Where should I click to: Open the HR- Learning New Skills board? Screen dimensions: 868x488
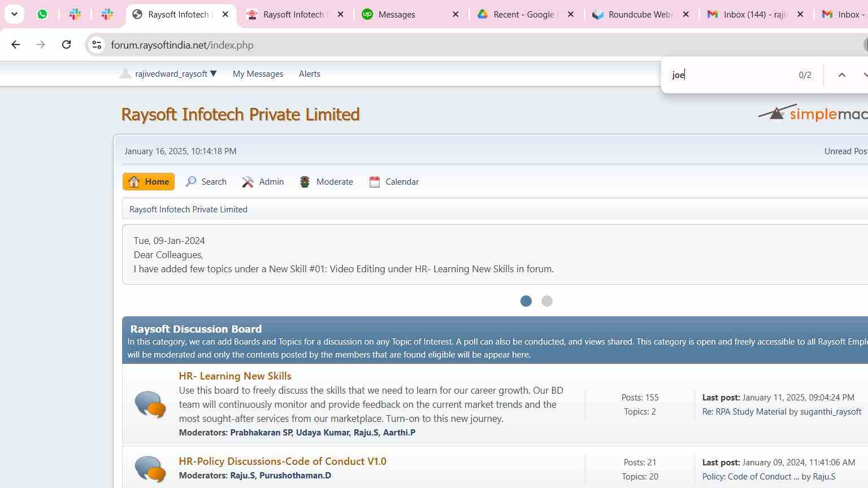point(235,376)
